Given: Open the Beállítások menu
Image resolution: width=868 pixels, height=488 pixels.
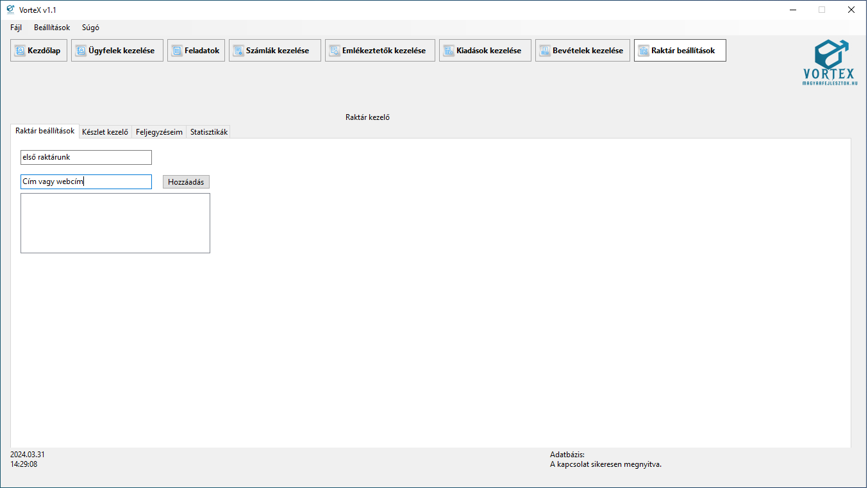Looking at the screenshot, I should tap(52, 28).
